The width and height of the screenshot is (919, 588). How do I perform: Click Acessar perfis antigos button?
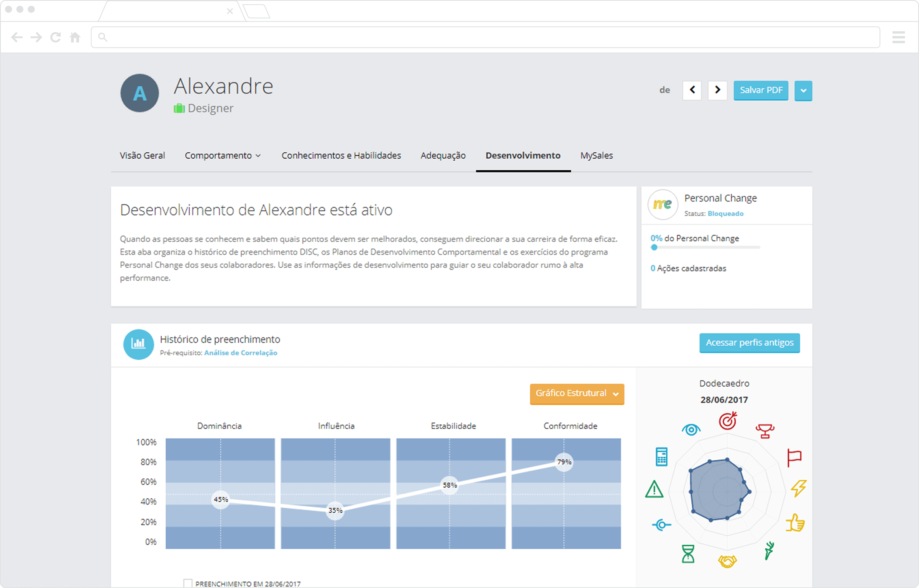click(749, 343)
